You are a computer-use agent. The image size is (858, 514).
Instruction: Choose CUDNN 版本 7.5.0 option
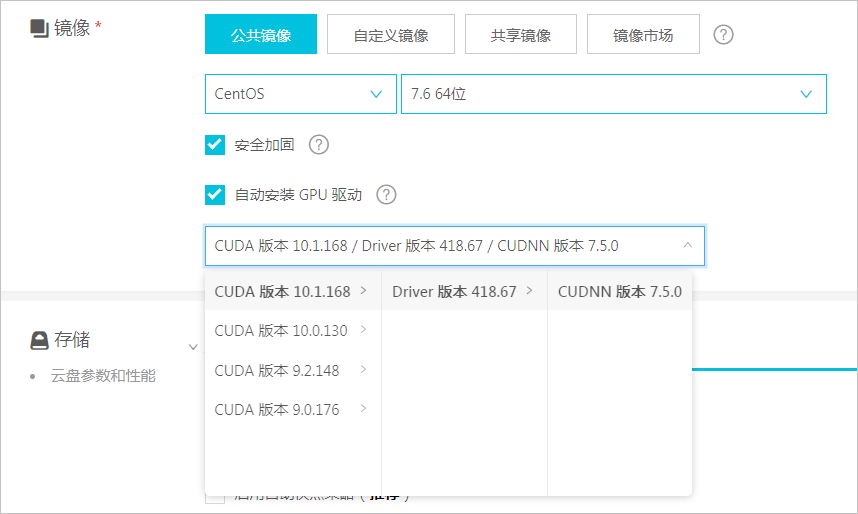619,291
